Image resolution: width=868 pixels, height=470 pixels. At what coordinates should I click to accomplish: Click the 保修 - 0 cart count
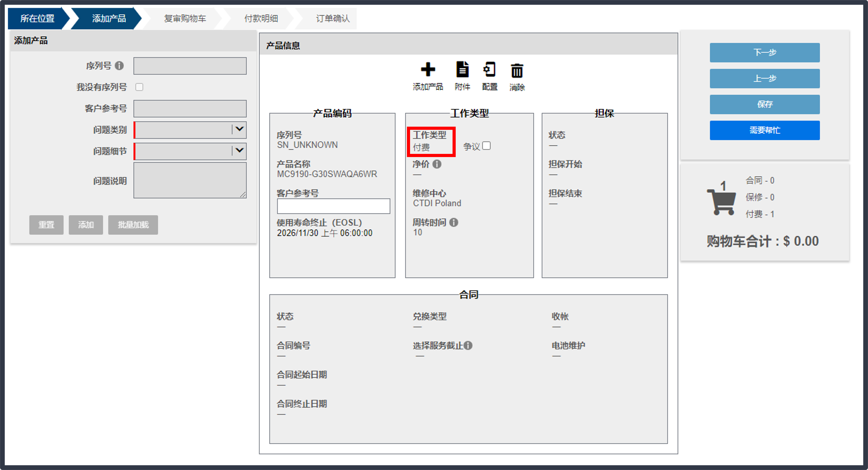760,198
